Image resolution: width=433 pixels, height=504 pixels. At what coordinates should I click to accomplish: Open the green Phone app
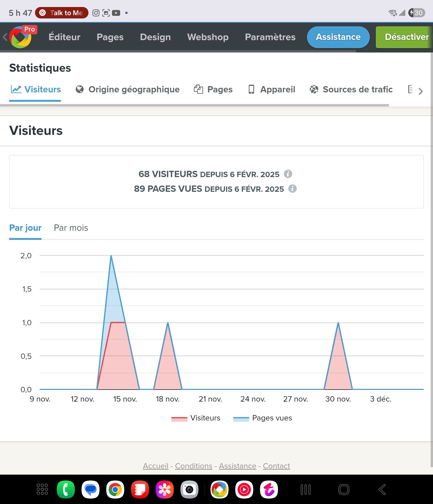[66, 489]
